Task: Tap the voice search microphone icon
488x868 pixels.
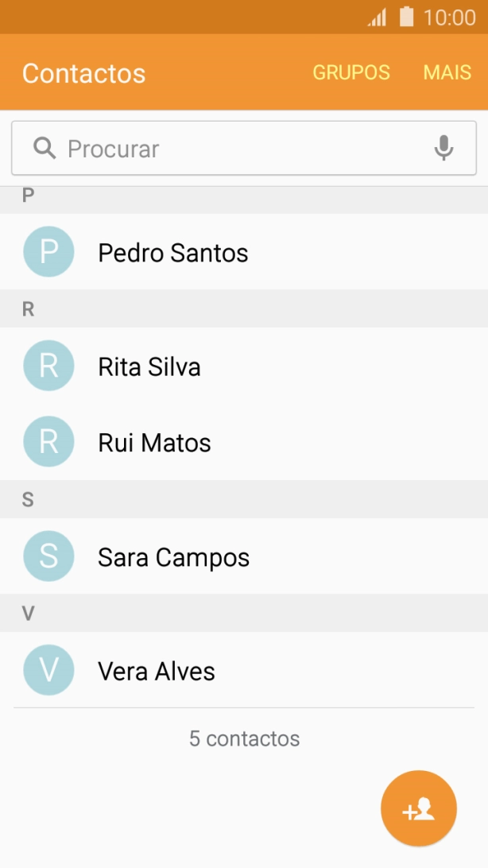Action: (x=443, y=149)
